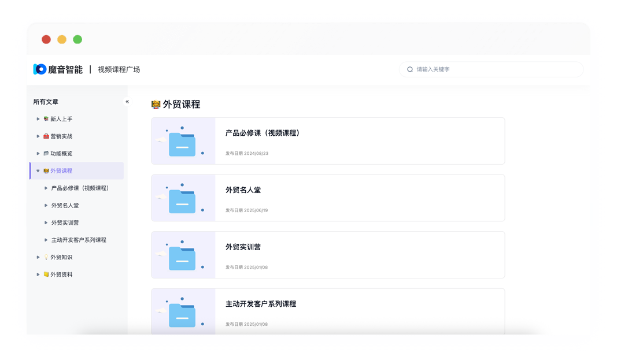
Task: Open 外贸名人堂 from the sidebar
Action: click(65, 205)
